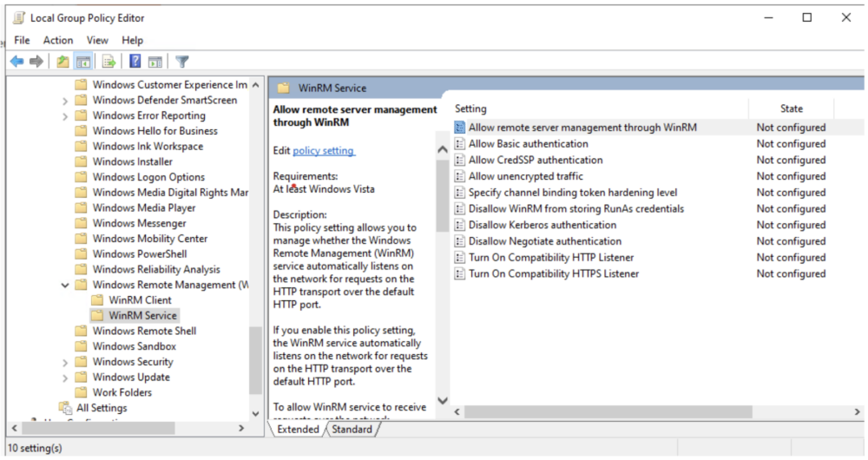This screenshot has width=868, height=460.
Task: Switch to the Standard tab
Action: click(x=352, y=430)
